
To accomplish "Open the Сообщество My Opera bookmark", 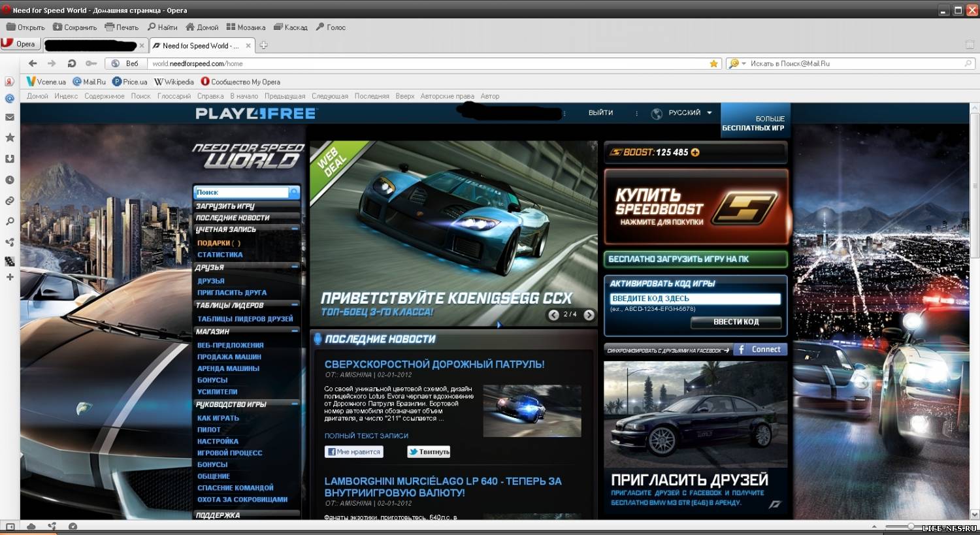I will pos(240,82).
